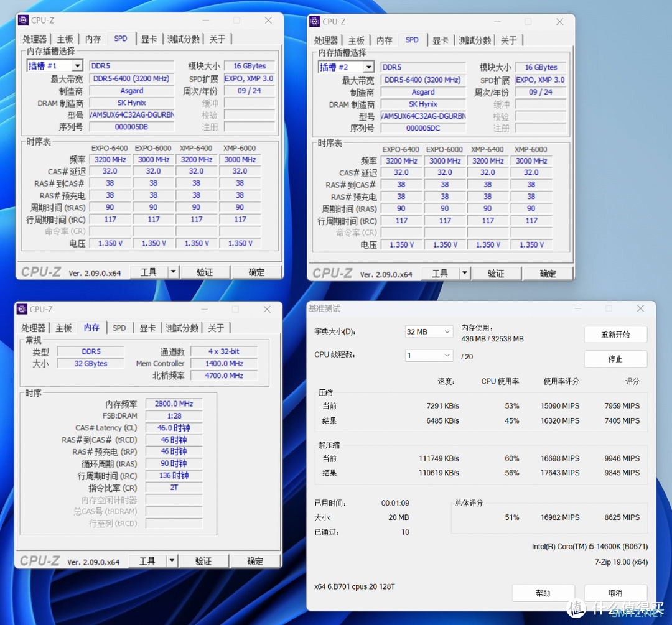Open the slot #2 memory slot dropdown
Viewport: 672px width, 625px height.
click(x=368, y=67)
